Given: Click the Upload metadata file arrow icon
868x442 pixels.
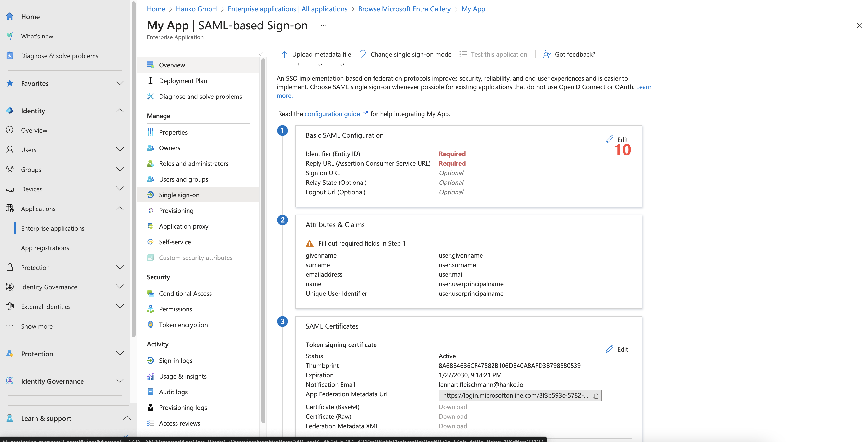Looking at the screenshot, I should tap(284, 54).
